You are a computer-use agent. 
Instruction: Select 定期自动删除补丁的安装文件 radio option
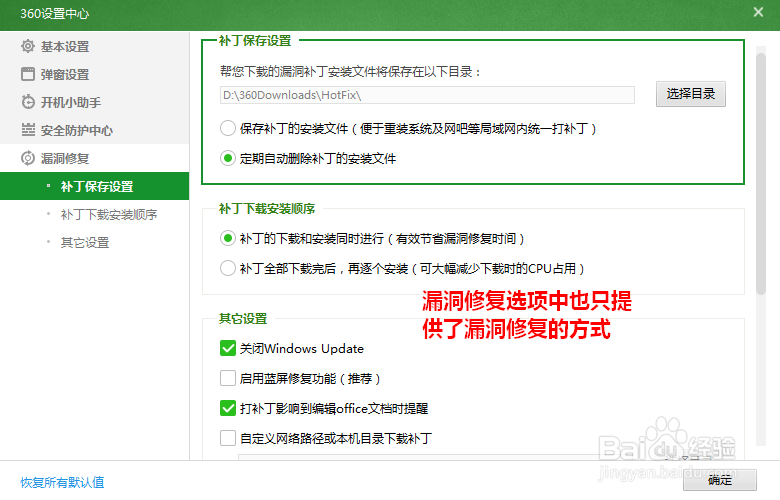point(228,158)
